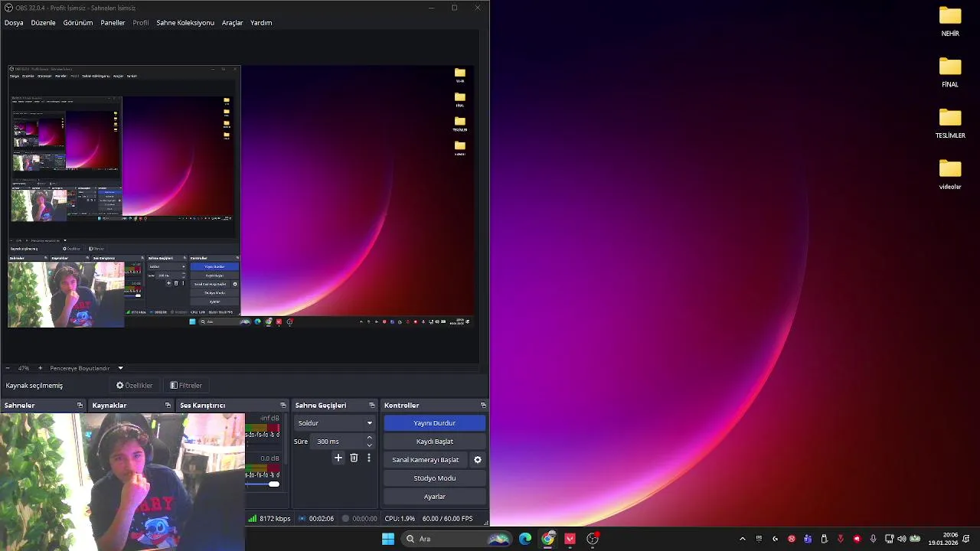Delete the transition using the trash icon
Viewport: 980px width, 551px height.
click(x=354, y=458)
